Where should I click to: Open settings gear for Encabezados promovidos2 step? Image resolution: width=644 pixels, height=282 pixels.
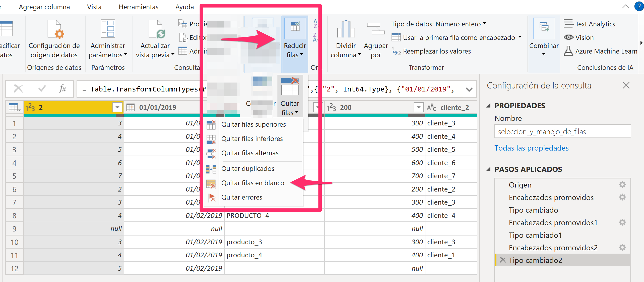point(622,248)
